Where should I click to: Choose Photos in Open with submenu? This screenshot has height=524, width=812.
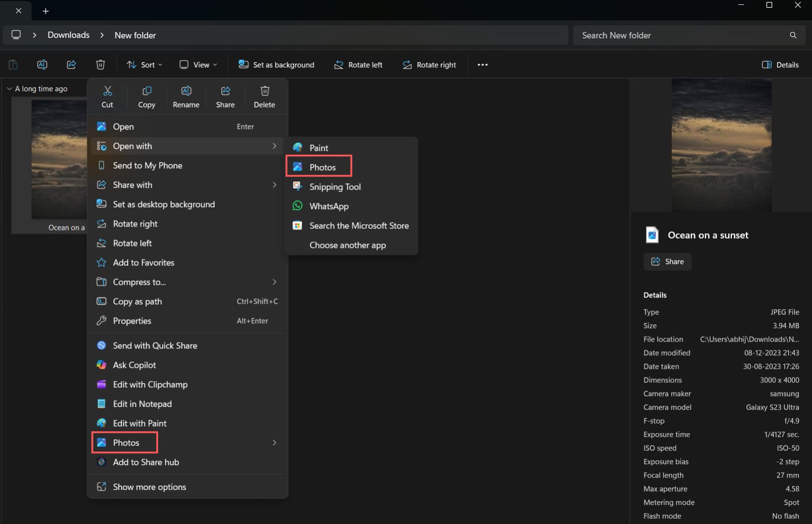click(x=322, y=167)
